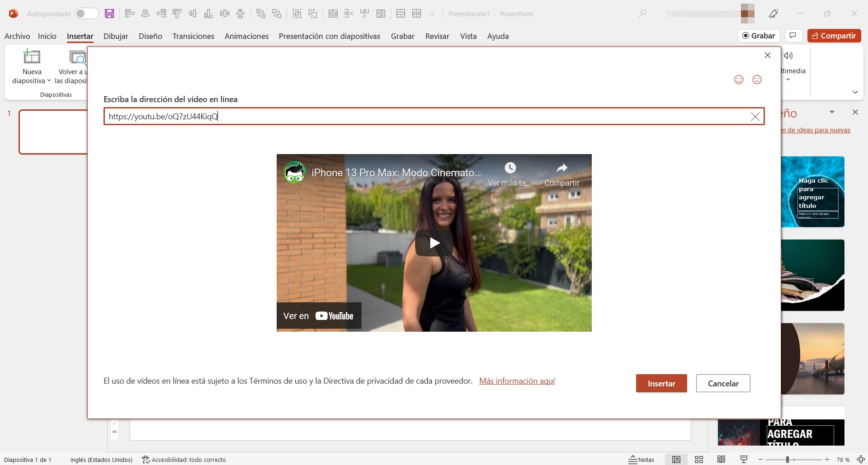Viewport: 868px width, 465px height.
Task: Click the Cancelar button in dialog
Action: coord(723,383)
